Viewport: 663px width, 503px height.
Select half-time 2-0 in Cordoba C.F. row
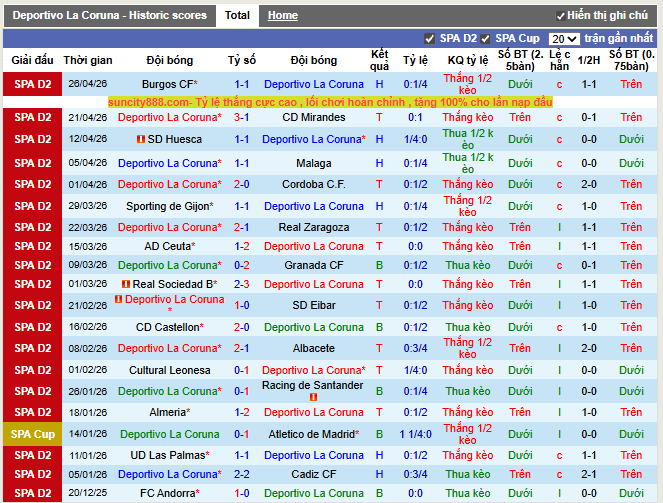coord(589,184)
